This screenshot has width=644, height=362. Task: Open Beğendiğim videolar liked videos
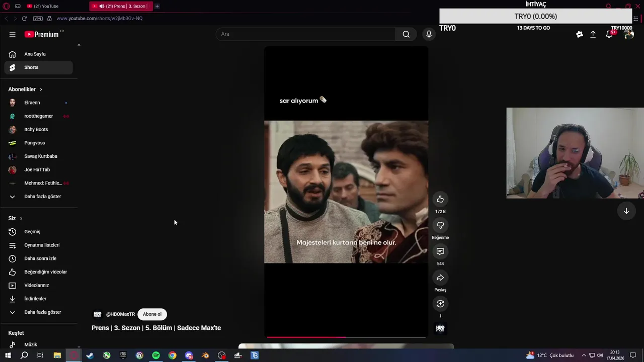coord(39,272)
